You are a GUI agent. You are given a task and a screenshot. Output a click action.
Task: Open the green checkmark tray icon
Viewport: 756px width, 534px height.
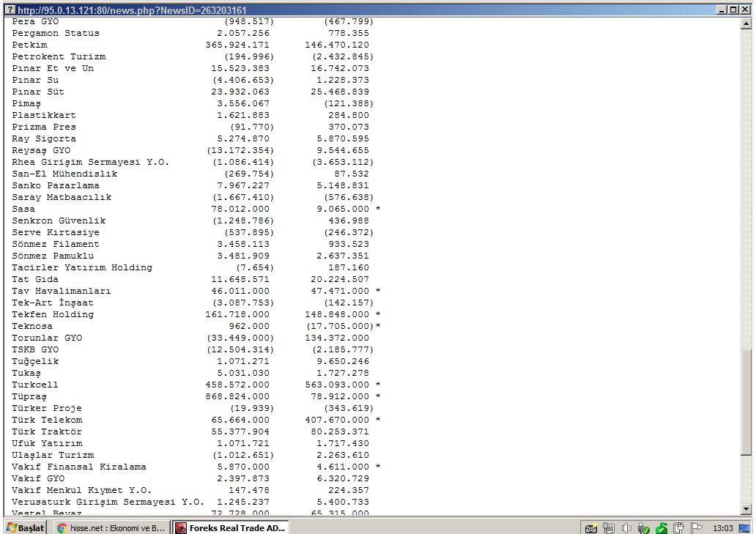pyautogui.click(x=661, y=528)
